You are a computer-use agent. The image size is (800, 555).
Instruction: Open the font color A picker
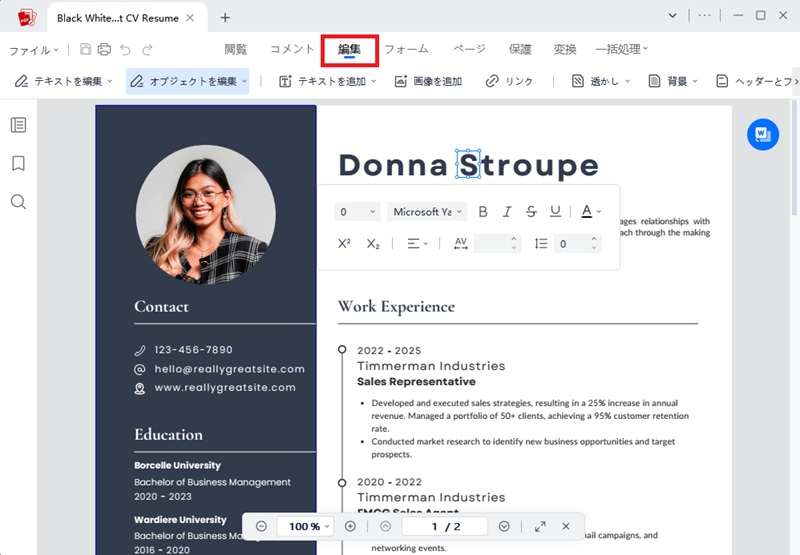coord(591,211)
